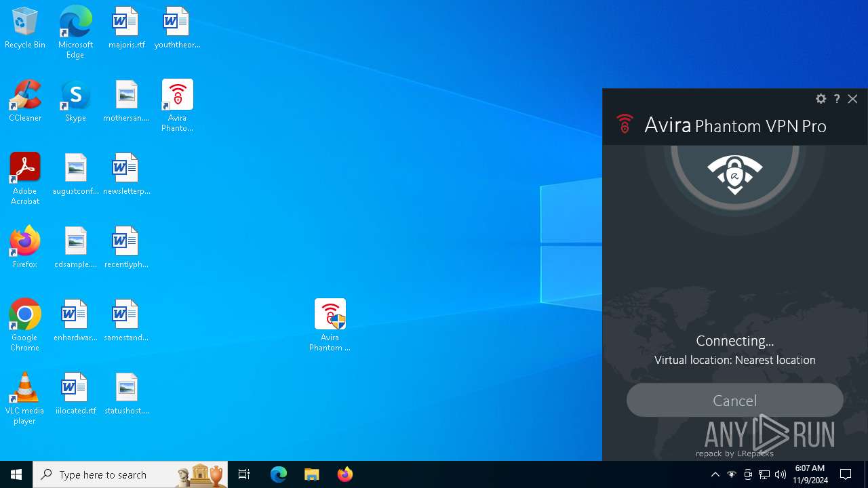Select the samestand... Word document icon
868x488 pixels.
click(127, 321)
